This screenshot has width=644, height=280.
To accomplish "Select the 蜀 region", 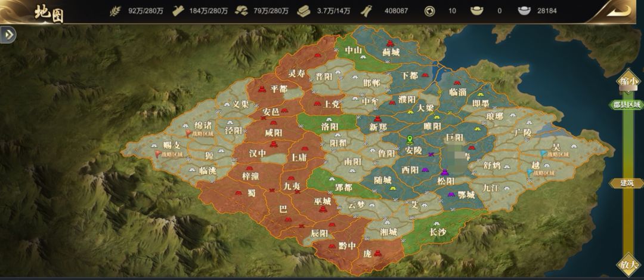I will coord(252,193).
